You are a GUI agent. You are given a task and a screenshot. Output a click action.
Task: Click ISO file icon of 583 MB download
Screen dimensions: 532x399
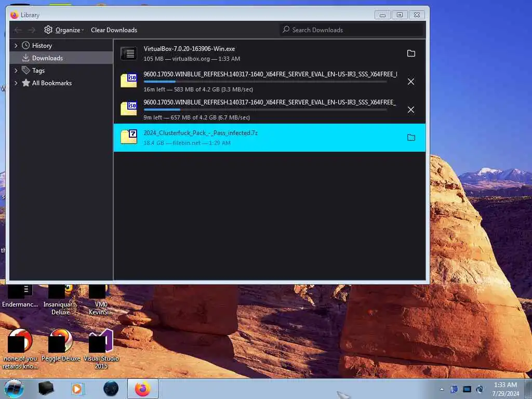point(129,81)
